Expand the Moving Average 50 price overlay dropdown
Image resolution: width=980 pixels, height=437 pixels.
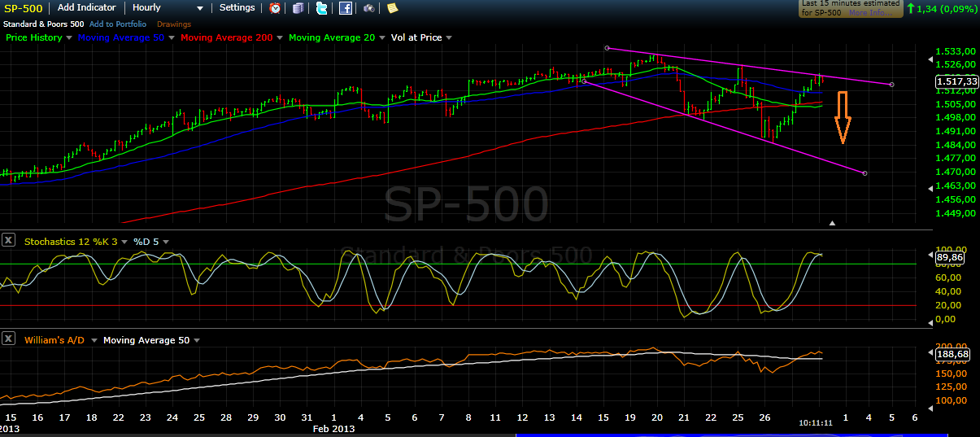172,37
